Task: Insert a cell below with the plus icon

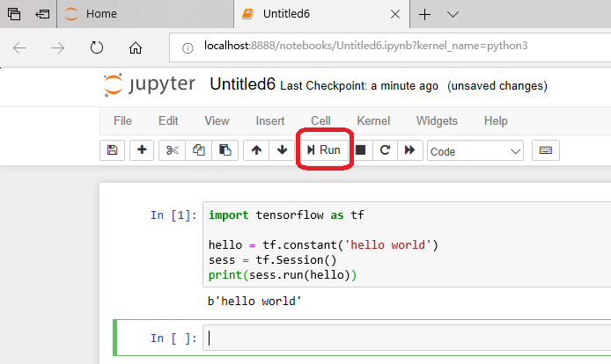Action: point(142,150)
